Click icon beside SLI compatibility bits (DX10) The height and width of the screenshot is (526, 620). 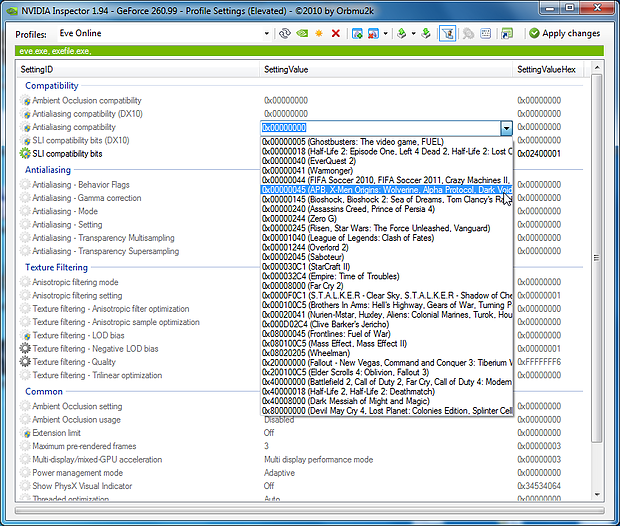25,140
